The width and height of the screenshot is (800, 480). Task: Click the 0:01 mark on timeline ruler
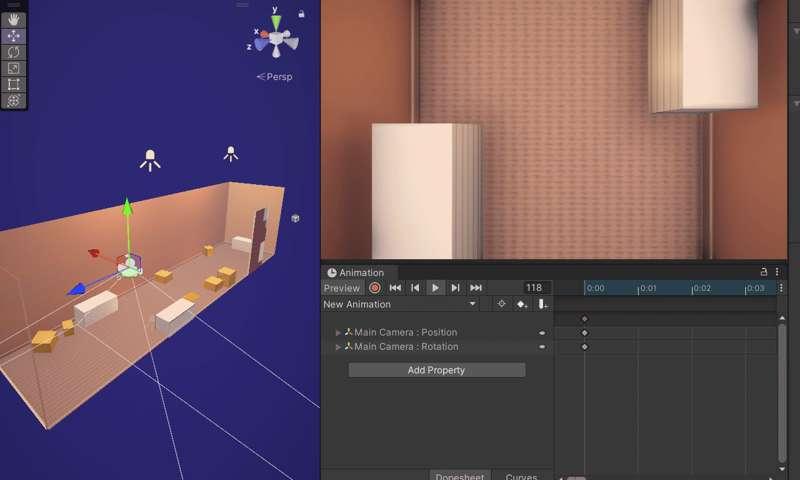648,288
